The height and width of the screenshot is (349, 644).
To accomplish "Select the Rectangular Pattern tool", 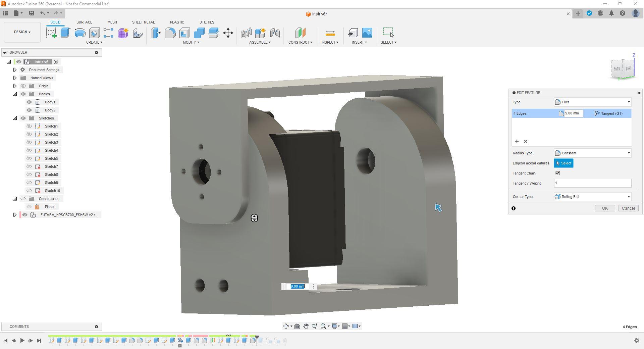I will click(108, 33).
